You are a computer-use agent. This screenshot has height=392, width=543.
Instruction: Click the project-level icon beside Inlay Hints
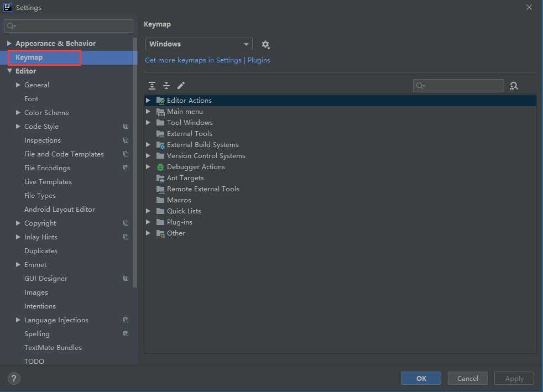click(x=126, y=237)
